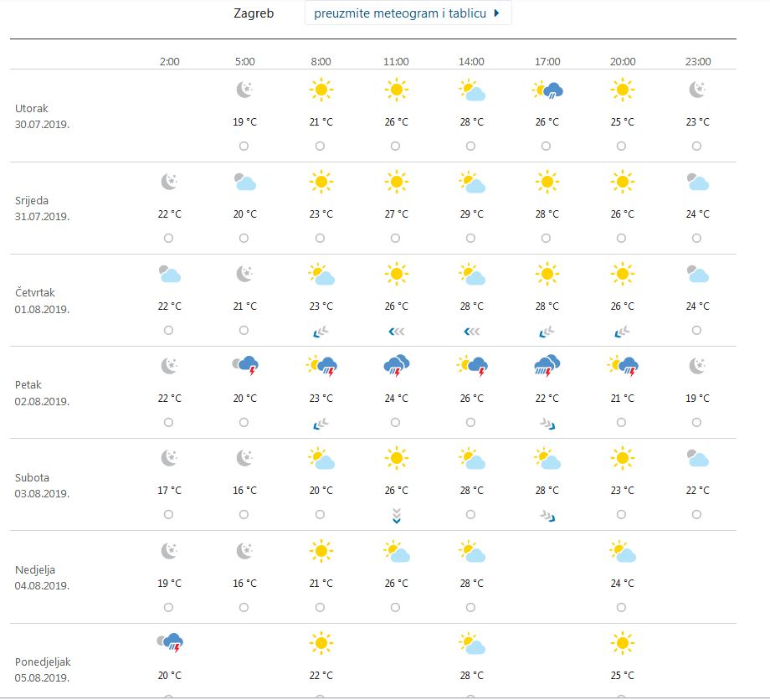Click the rain shower icon for Tuesday 17:00

tap(547, 90)
